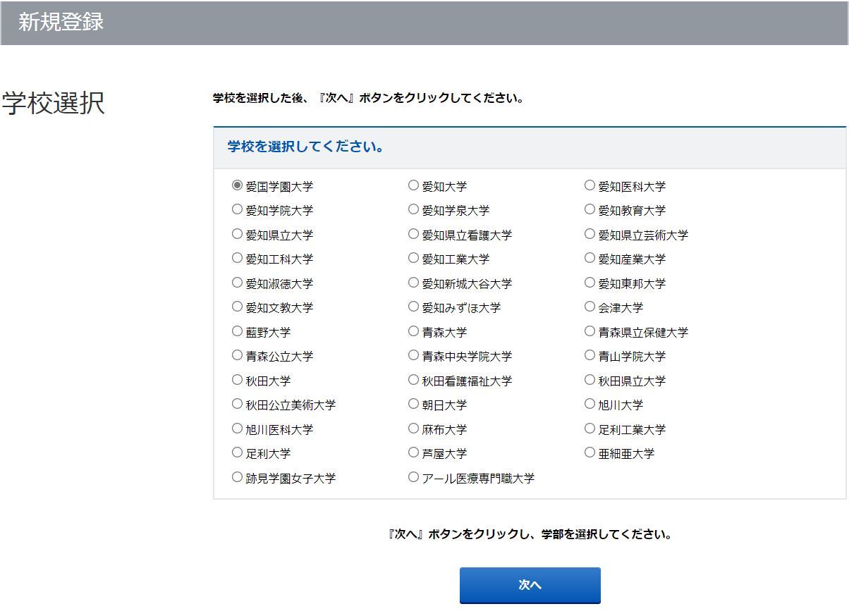Select 愛知県立芸術大学 radio button
Screen dimensions: 849x616
[590, 234]
